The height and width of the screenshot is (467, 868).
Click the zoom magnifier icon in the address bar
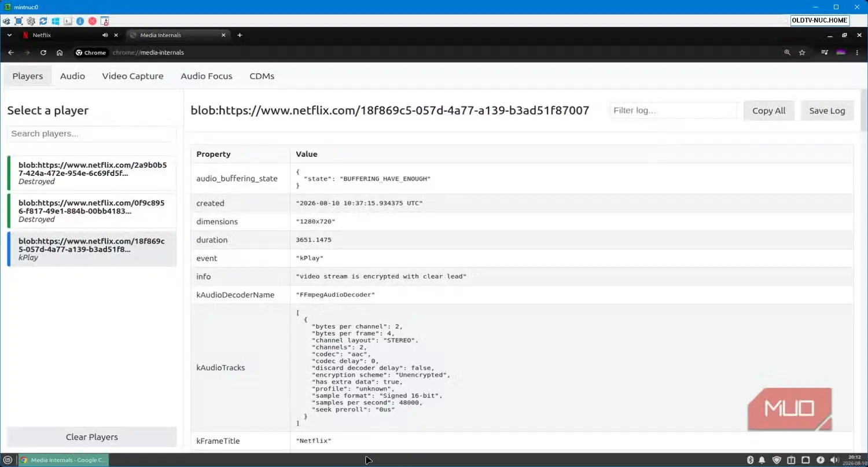(x=787, y=53)
